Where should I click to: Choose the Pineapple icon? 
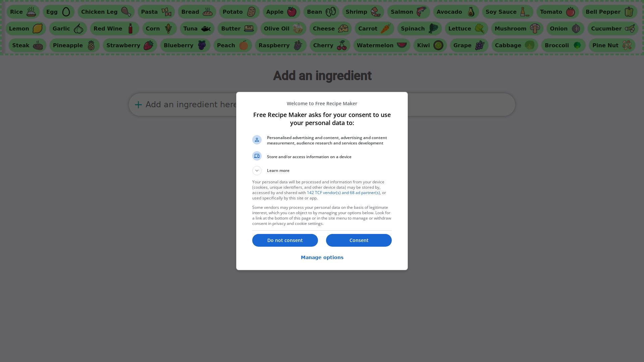coord(91,45)
